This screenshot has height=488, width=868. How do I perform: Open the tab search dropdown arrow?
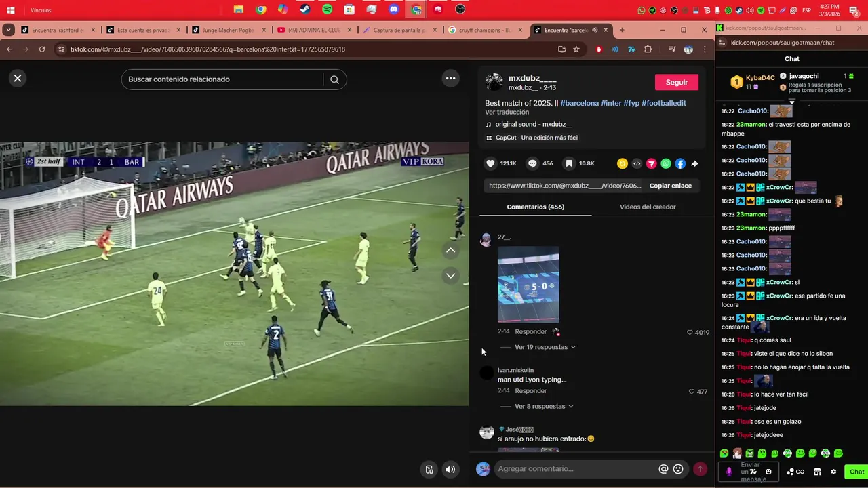(x=8, y=30)
